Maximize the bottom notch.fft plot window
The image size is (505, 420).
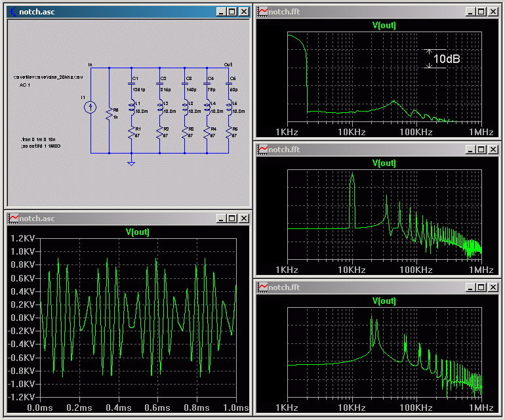pos(481,287)
